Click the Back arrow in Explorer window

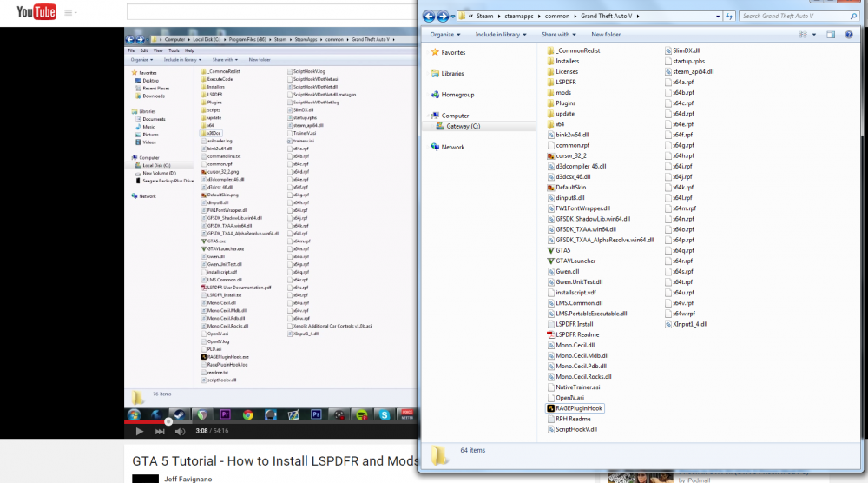[x=429, y=16]
